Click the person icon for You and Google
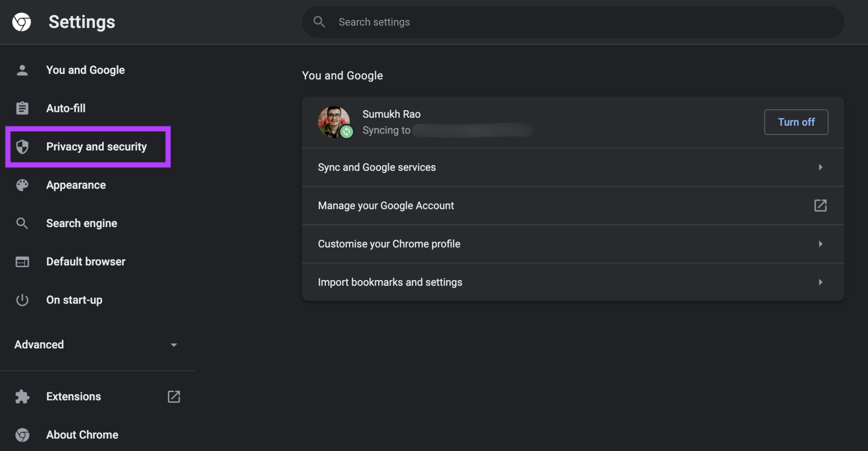Image resolution: width=868 pixels, height=451 pixels. pos(22,70)
